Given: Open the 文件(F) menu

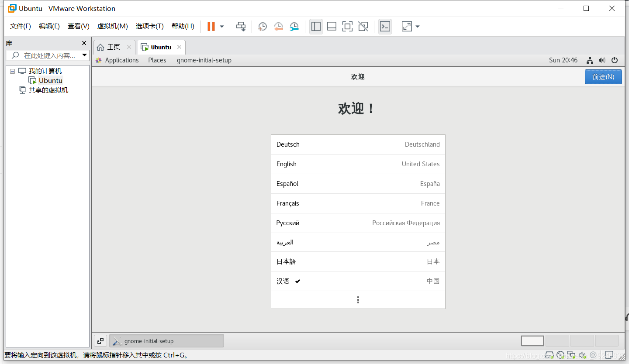Looking at the screenshot, I should [21, 26].
